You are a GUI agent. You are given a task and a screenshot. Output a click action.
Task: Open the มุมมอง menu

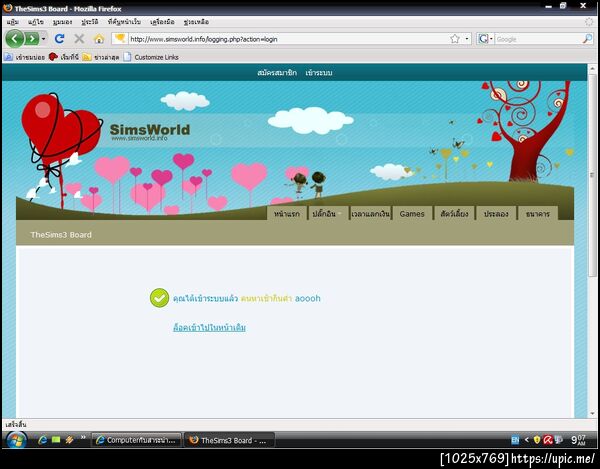62,22
